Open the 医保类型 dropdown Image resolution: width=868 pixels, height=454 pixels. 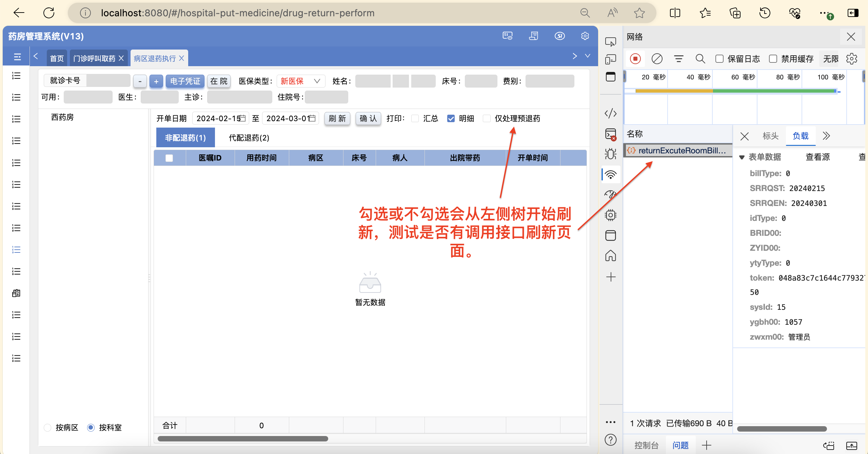pos(301,81)
